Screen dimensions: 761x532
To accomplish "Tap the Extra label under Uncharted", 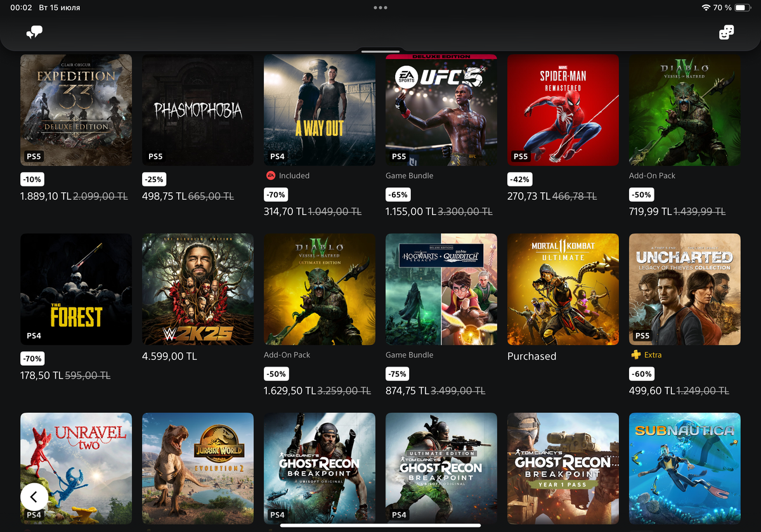I will pyautogui.click(x=653, y=355).
